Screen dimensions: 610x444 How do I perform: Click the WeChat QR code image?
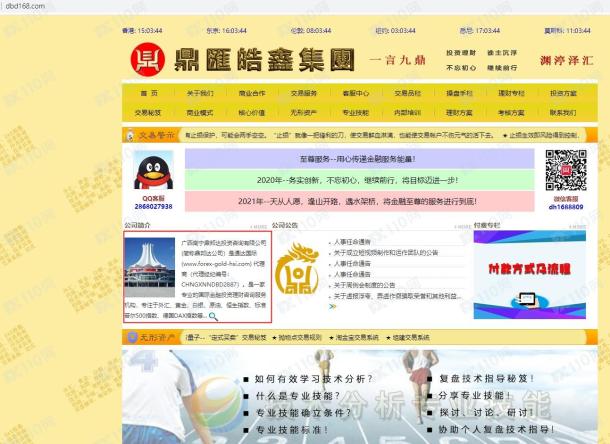[x=566, y=170]
